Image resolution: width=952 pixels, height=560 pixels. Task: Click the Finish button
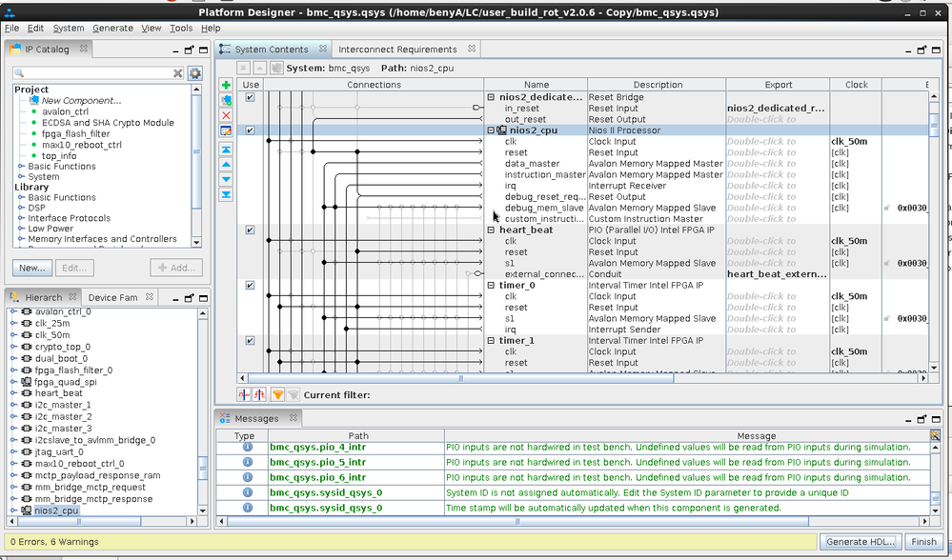coord(923,542)
